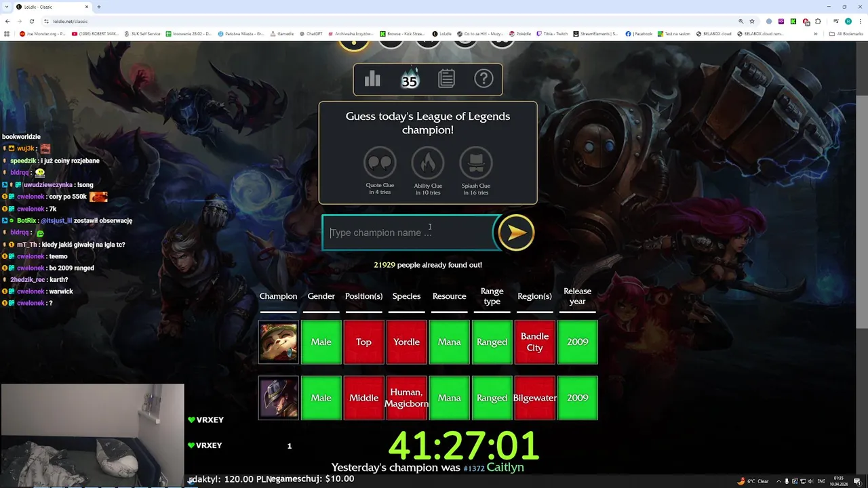Select the Bilgewater region cell

coord(534,398)
